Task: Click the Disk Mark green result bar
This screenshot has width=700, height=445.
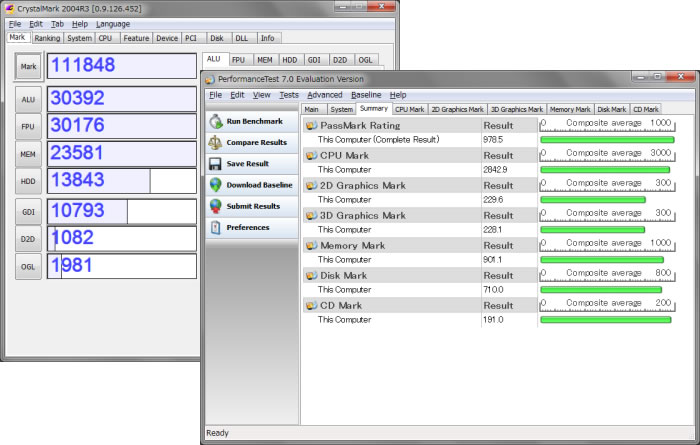Action: 601,290
